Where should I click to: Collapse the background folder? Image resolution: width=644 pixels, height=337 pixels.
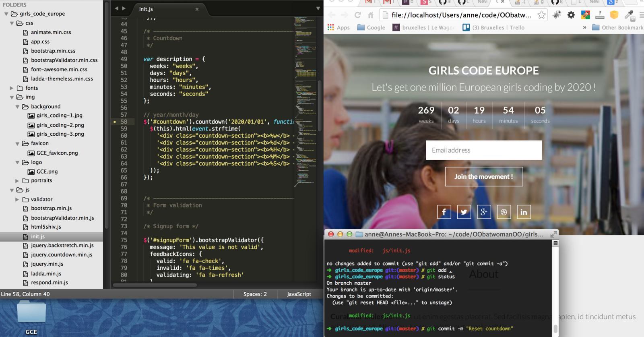(17, 107)
